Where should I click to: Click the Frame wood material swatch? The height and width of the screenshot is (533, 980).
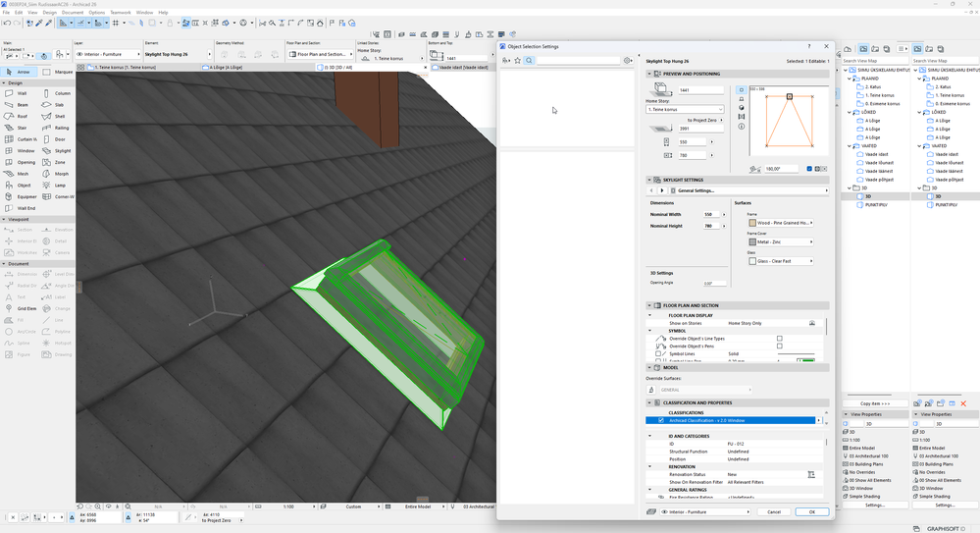tap(752, 223)
